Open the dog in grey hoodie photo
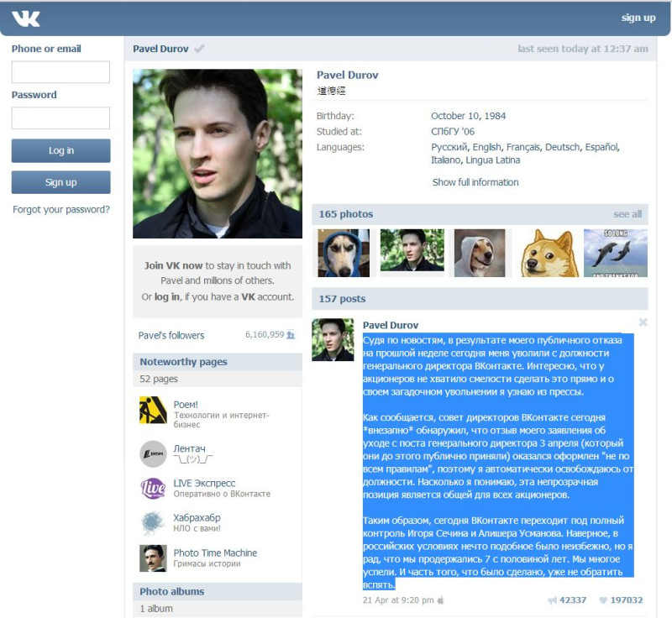This screenshot has width=672, height=618. [x=480, y=253]
